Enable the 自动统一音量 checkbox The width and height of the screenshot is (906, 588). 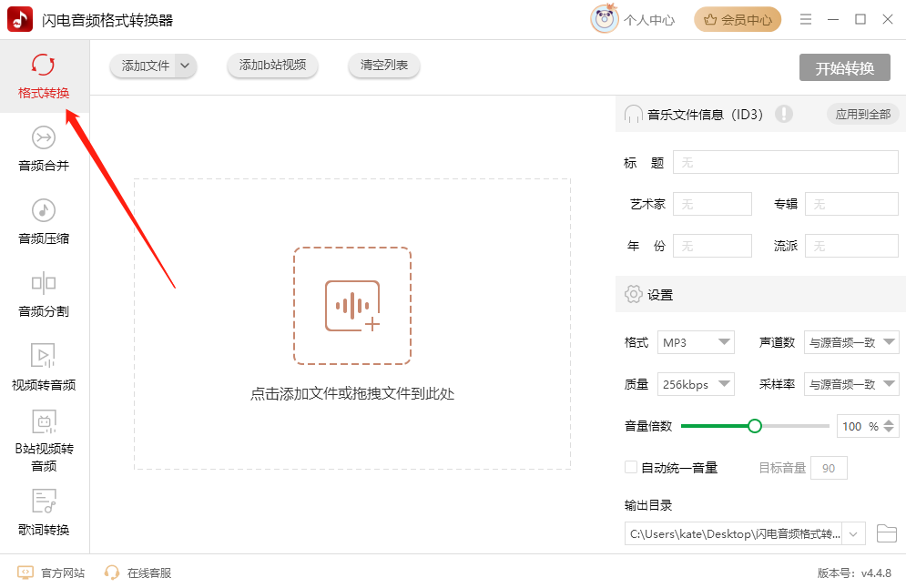(630, 467)
